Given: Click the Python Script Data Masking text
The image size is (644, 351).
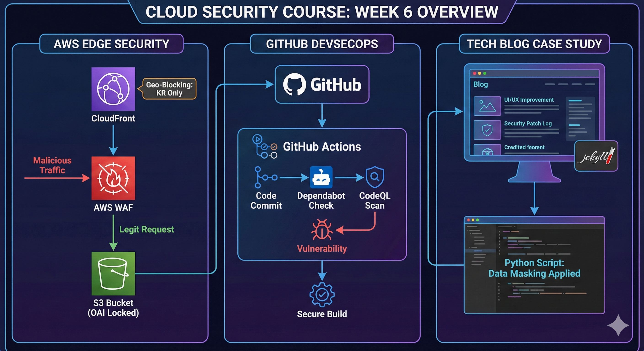Looking at the screenshot, I should pos(534,268).
